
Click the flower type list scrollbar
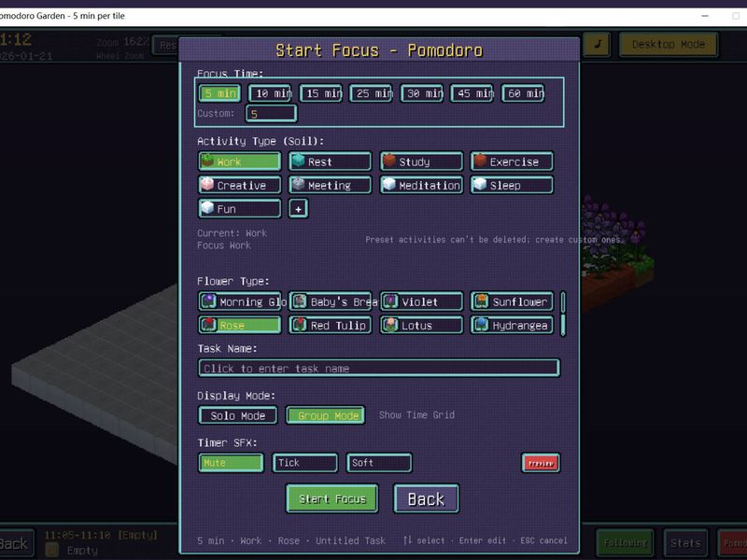563,314
